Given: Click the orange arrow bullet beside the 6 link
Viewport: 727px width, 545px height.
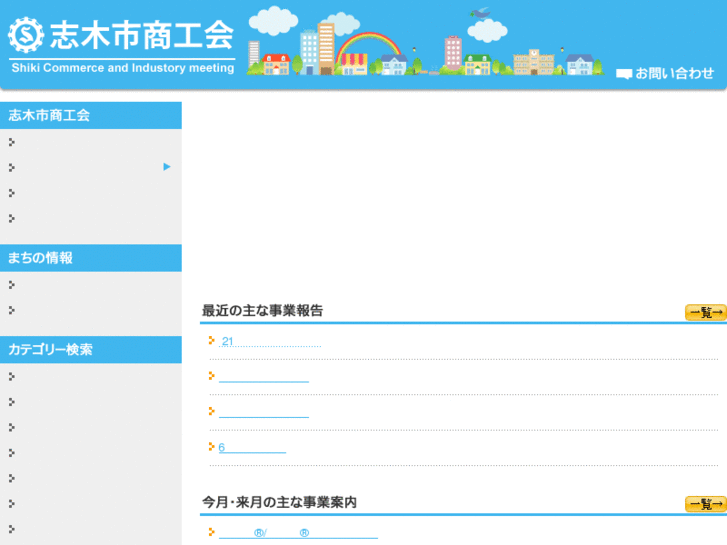Looking at the screenshot, I should (212, 447).
